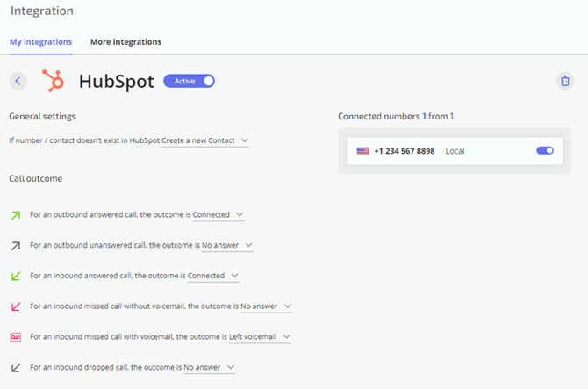This screenshot has height=389, width=588.
Task: Open outbound unanswered No answer dropdown
Action: [x=227, y=245]
